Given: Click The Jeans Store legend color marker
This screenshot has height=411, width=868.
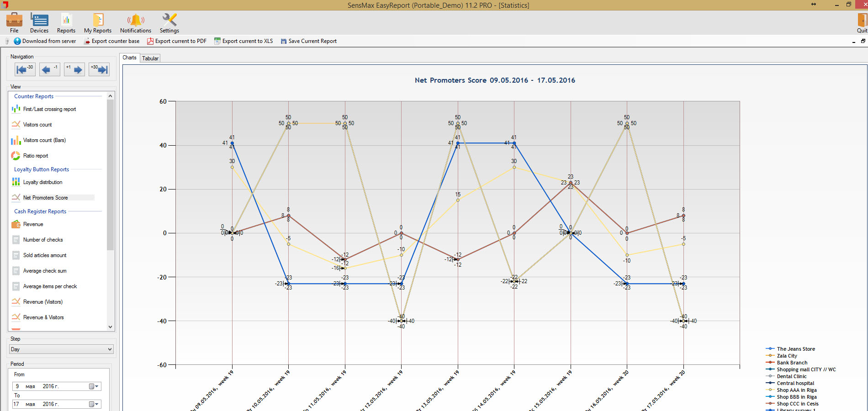Looking at the screenshot, I should (770, 349).
